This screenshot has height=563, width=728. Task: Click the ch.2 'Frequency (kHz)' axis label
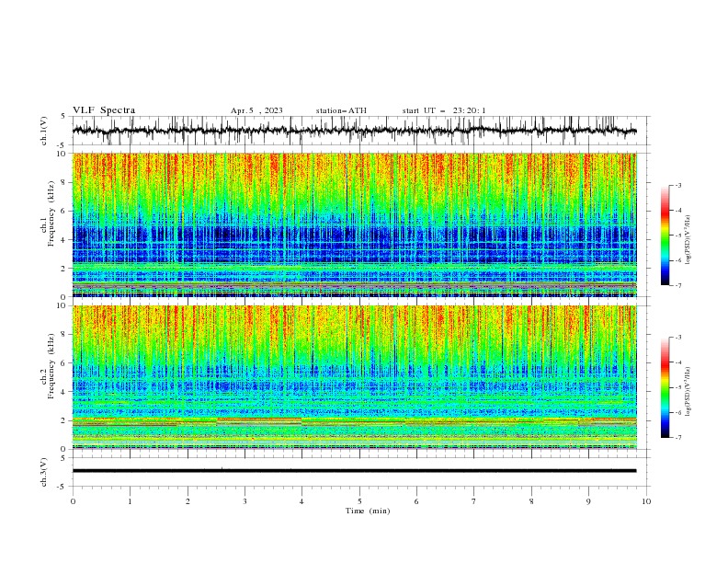(x=51, y=365)
